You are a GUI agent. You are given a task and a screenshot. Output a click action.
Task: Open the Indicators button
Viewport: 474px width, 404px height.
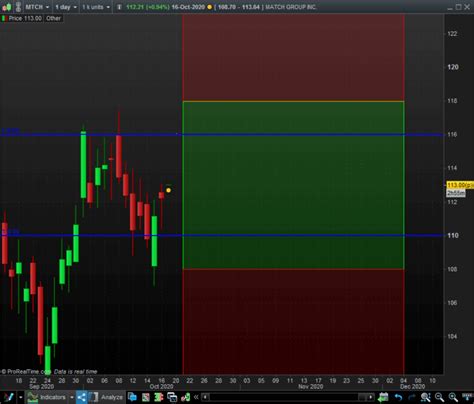click(x=47, y=397)
